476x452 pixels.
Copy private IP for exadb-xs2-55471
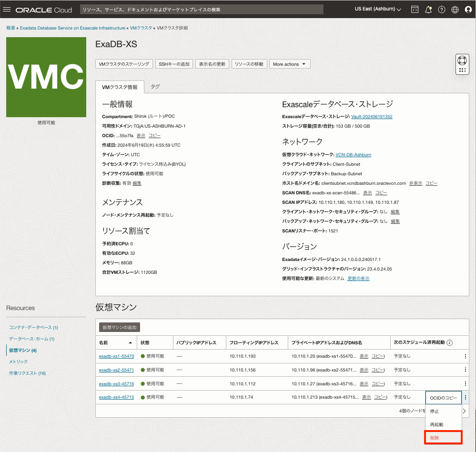coord(378,370)
